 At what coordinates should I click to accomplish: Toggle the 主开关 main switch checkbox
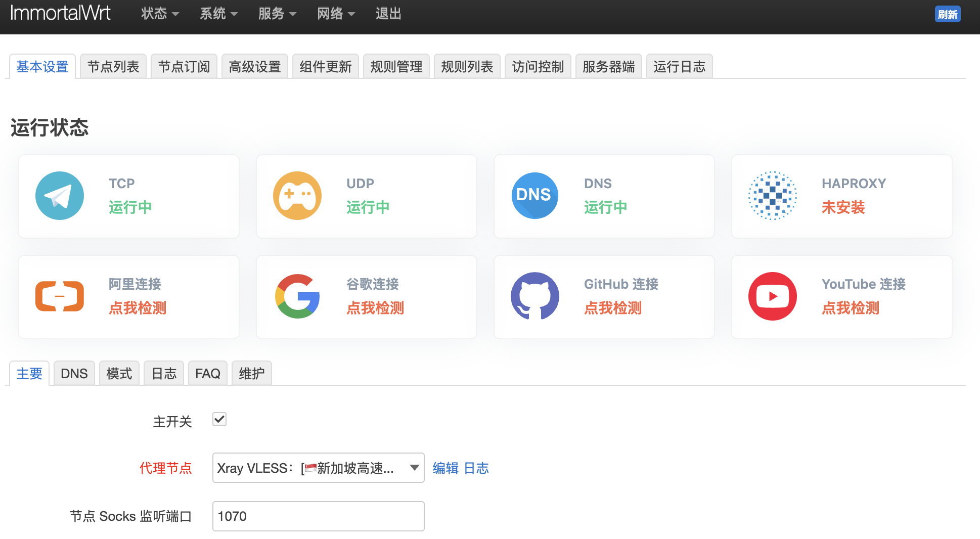[219, 419]
